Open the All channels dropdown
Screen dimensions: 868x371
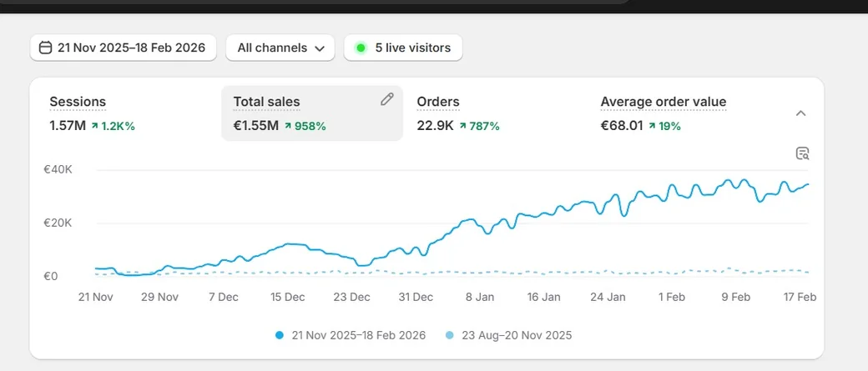(x=280, y=48)
